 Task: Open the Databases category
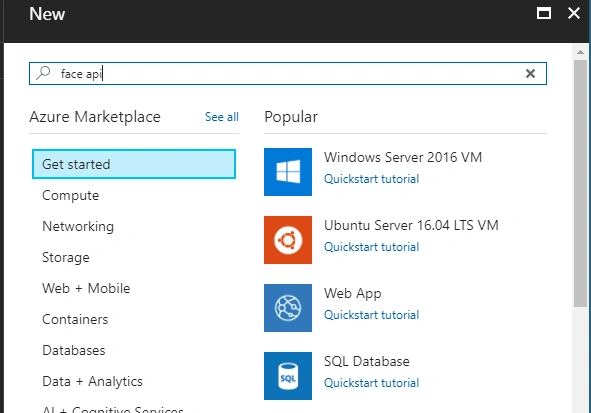[74, 350]
